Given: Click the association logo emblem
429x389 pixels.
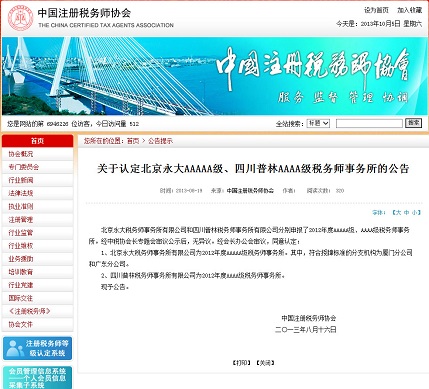Looking at the screenshot, I should pyautogui.click(x=20, y=18).
